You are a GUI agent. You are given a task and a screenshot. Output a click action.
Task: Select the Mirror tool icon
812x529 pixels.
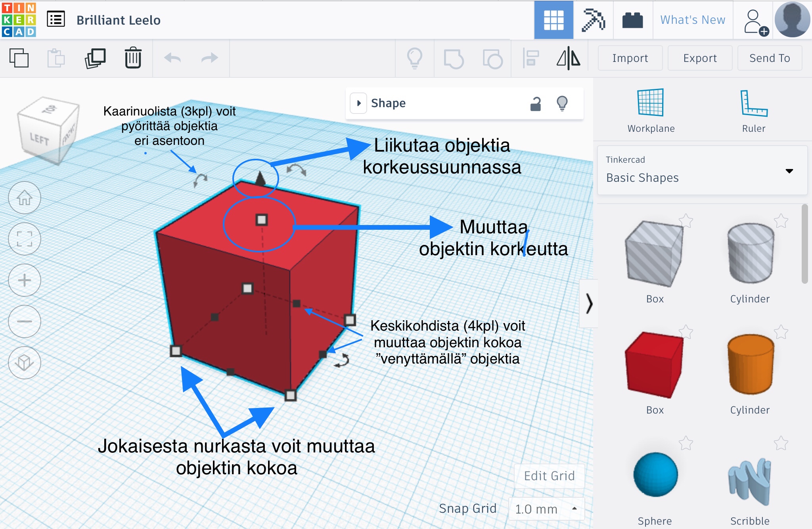click(568, 58)
